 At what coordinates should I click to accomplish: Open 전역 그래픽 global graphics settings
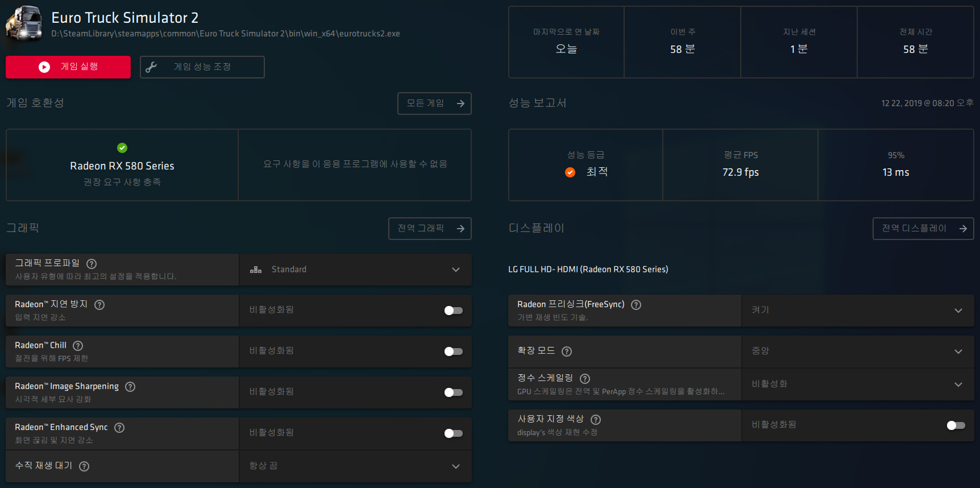click(x=430, y=229)
